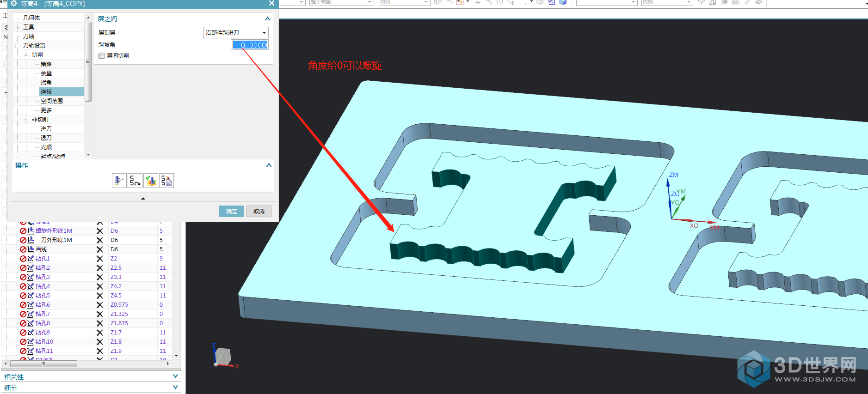Expand the 相关性 panel
This screenshot has height=394, width=868.
pos(175,376)
